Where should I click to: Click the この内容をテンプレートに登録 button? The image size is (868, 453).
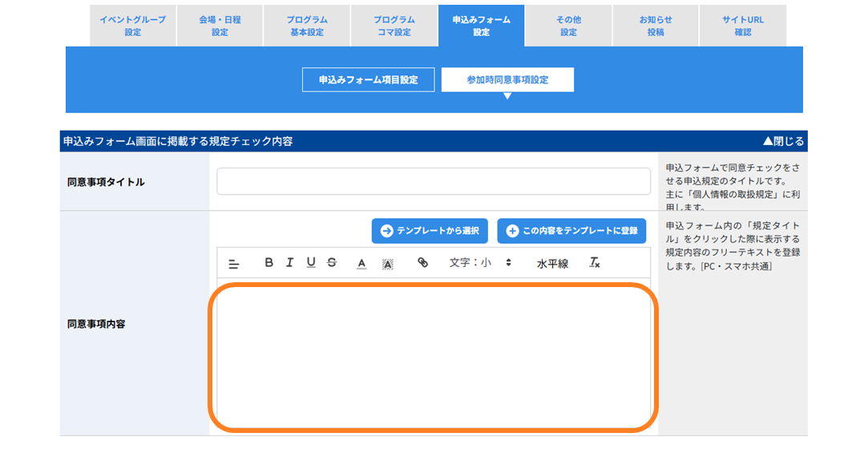point(571,231)
